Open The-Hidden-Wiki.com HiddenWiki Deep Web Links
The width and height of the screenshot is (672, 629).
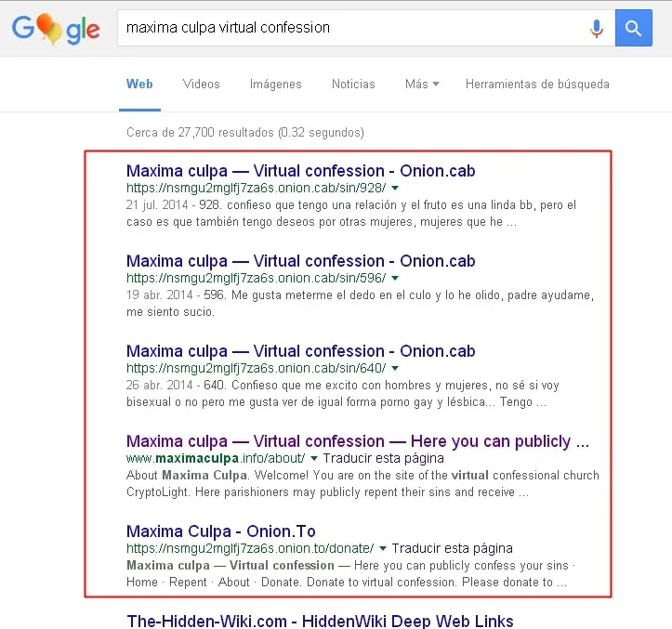tap(320, 621)
